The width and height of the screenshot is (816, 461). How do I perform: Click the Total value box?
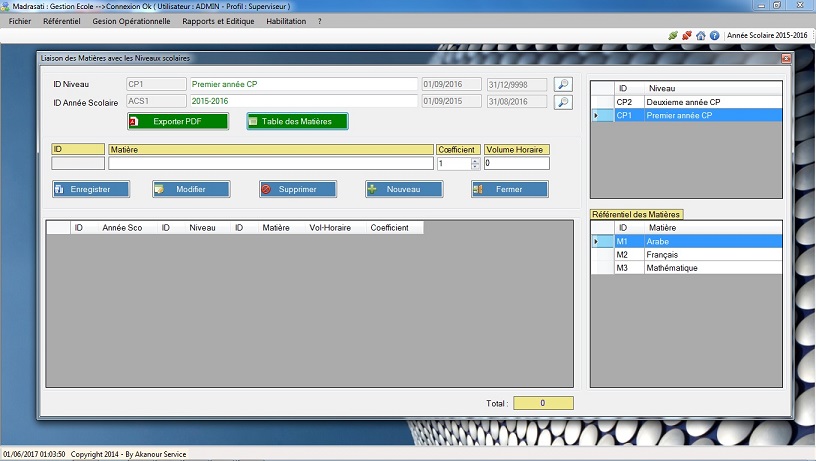tap(543, 403)
